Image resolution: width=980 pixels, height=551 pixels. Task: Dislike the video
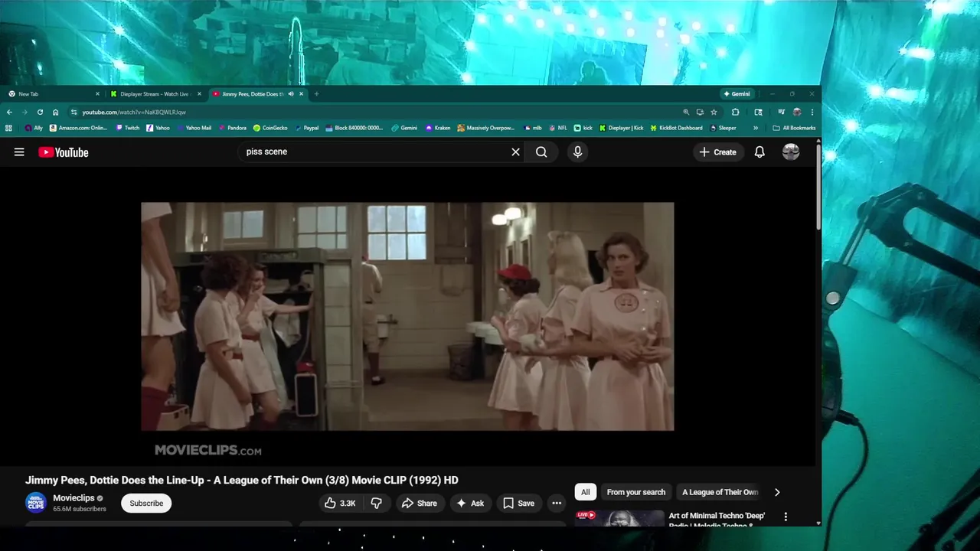click(376, 503)
